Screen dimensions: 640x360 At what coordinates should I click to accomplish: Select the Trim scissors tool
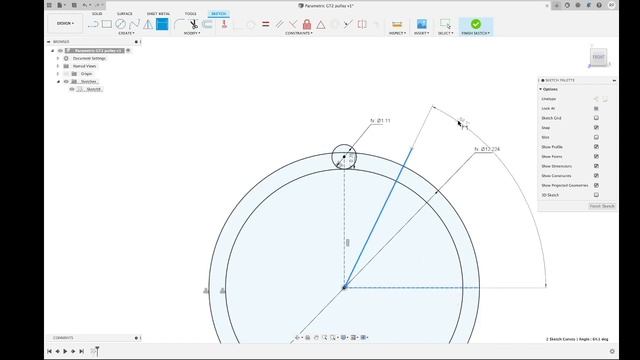coord(194,24)
